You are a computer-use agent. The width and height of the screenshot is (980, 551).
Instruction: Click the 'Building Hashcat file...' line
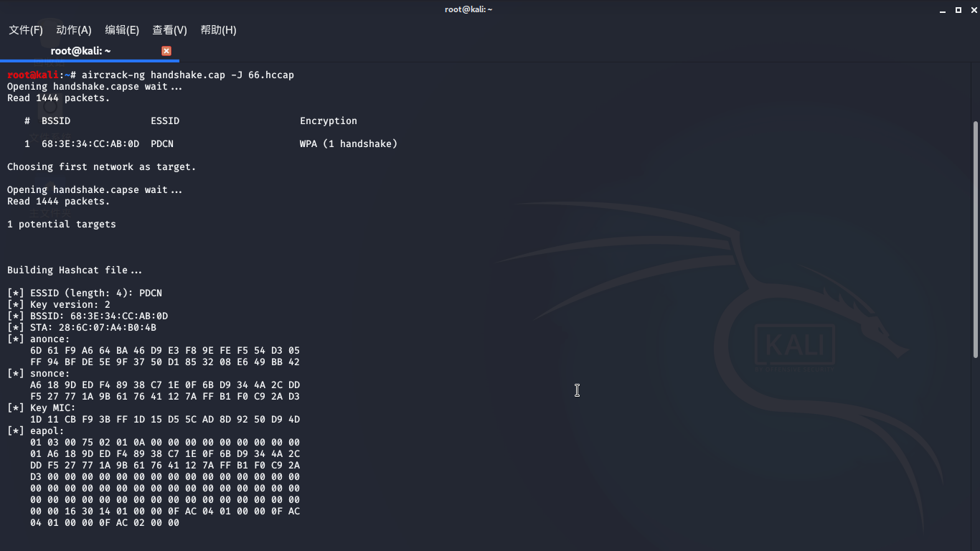click(x=75, y=270)
